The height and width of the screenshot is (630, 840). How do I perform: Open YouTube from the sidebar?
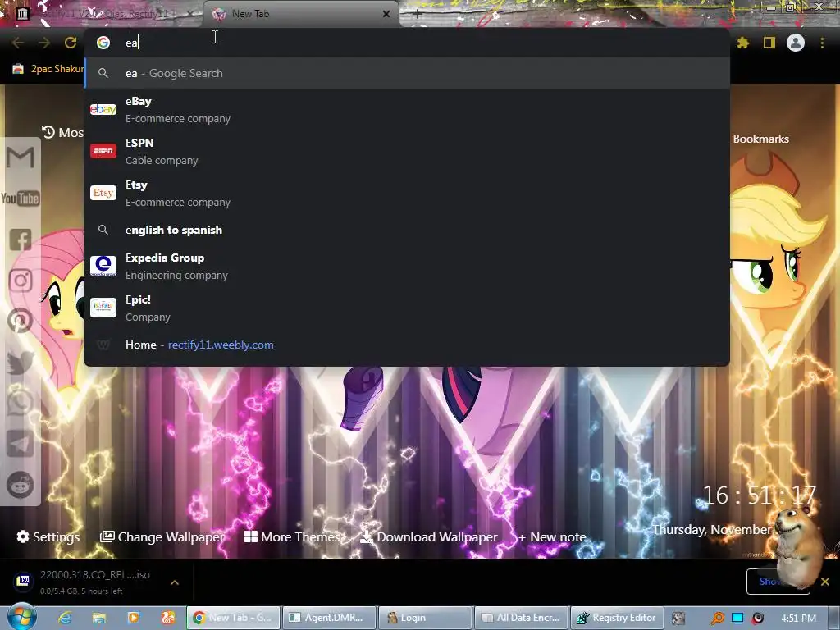pyautogui.click(x=21, y=199)
